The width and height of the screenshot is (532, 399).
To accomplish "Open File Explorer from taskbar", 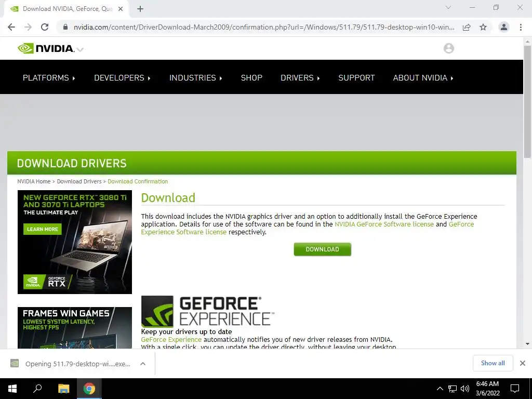I will pos(63,389).
